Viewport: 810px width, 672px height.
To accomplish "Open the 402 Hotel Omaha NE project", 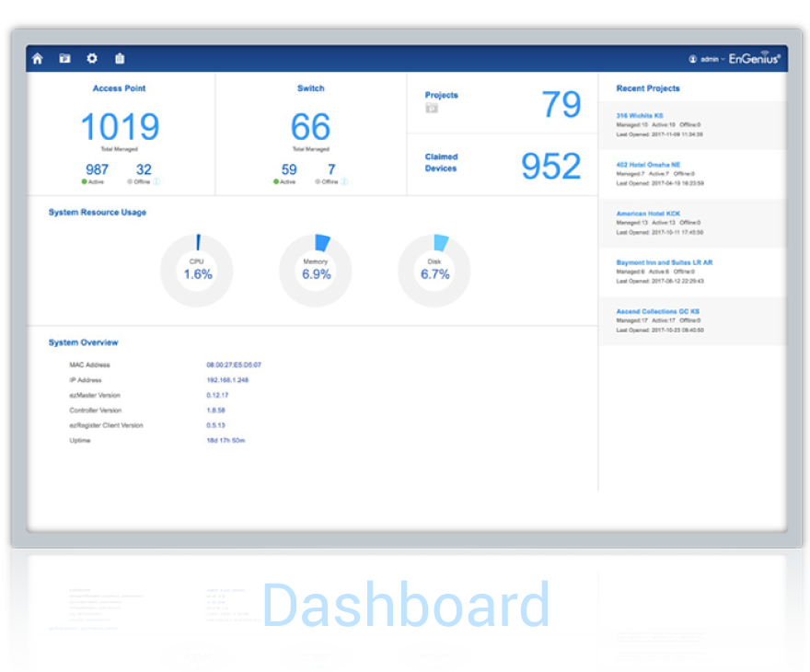I will point(648,165).
